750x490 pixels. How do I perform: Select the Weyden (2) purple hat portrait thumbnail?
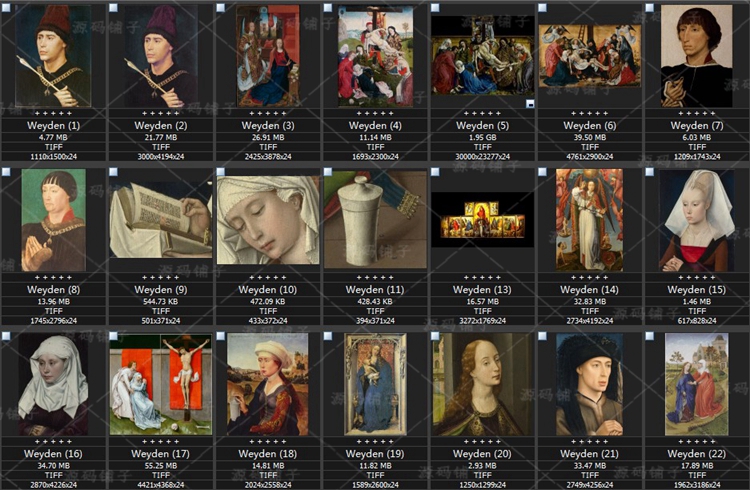161,56
